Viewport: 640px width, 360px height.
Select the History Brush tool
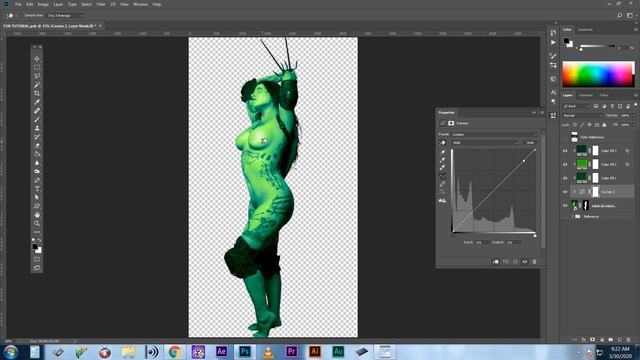coord(37,137)
